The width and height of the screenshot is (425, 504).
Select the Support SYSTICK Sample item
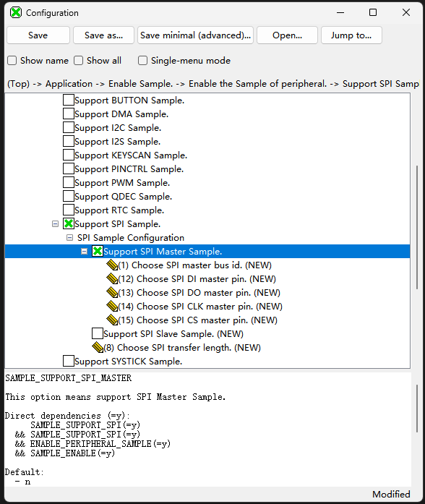click(x=128, y=362)
